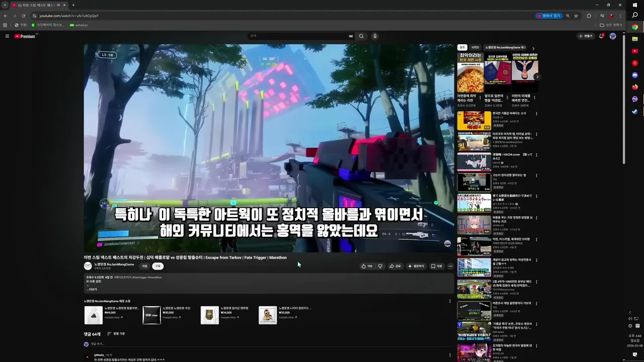
Task: Open the store section three-dot menu
Action: (x=450, y=301)
